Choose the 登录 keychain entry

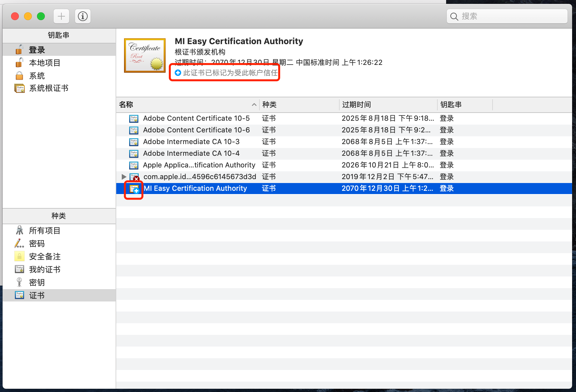pos(59,50)
